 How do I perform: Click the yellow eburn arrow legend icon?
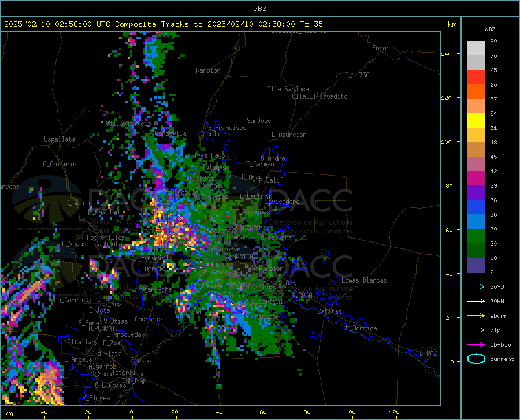(476, 316)
